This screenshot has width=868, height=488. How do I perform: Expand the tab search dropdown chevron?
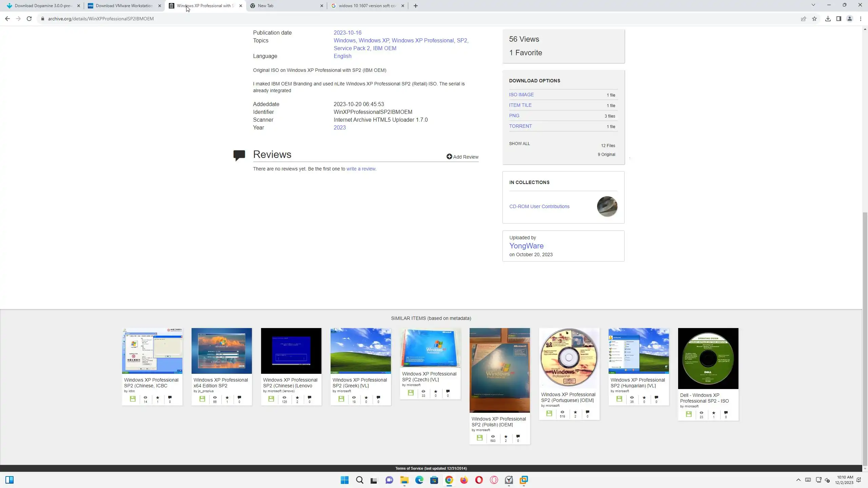pyautogui.click(x=813, y=5)
